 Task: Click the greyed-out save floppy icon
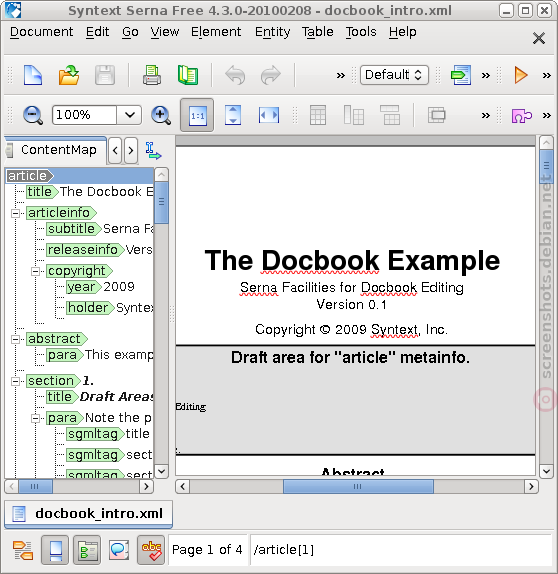[x=105, y=75]
